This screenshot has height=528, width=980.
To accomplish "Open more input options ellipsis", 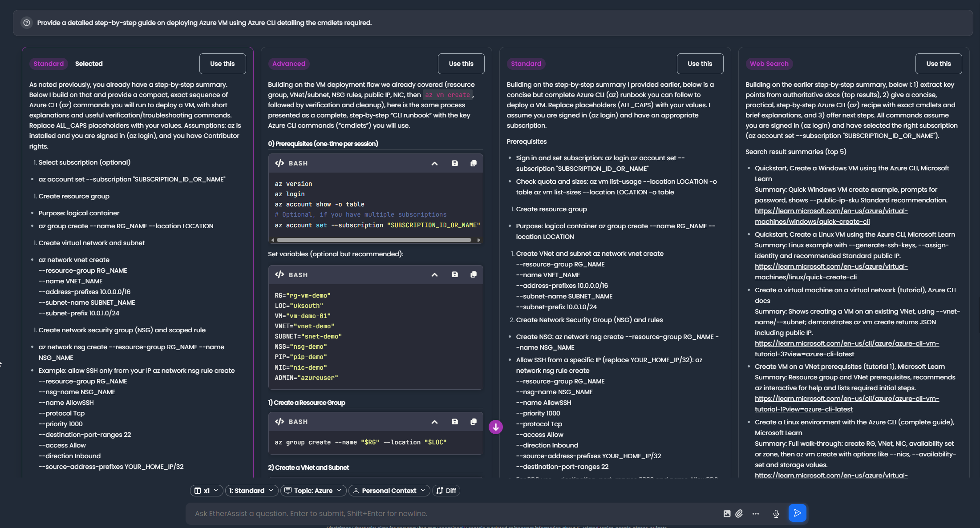I will point(756,513).
